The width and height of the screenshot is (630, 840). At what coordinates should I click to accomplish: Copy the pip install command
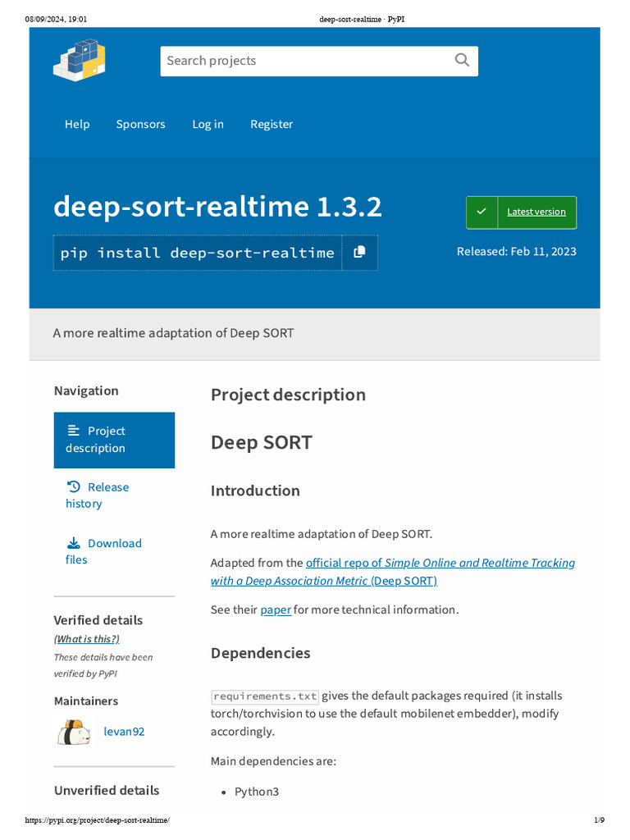pyautogui.click(x=359, y=252)
